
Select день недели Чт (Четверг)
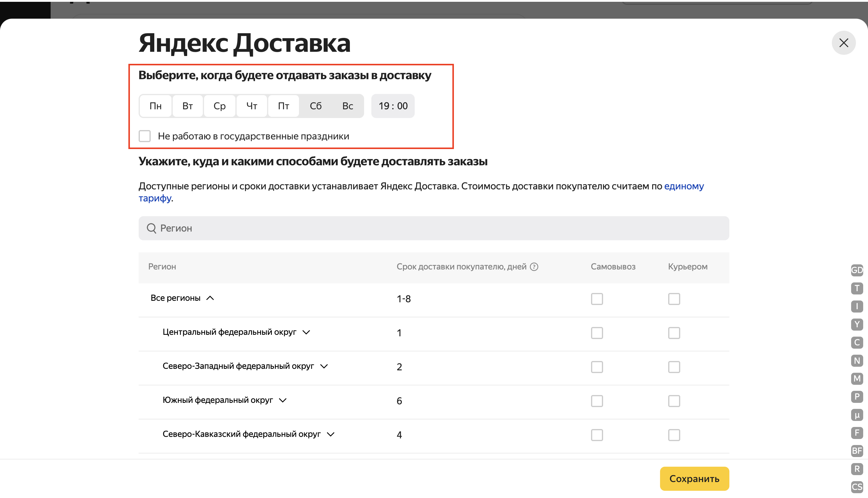click(x=251, y=105)
